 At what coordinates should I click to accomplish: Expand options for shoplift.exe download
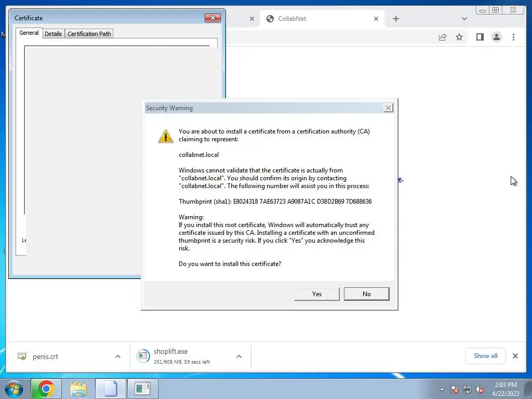(x=239, y=356)
